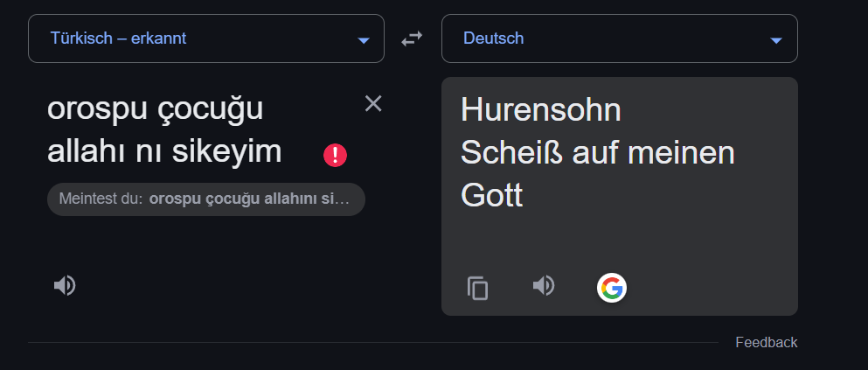
Task: Swap the source and target languages
Action: click(x=412, y=39)
